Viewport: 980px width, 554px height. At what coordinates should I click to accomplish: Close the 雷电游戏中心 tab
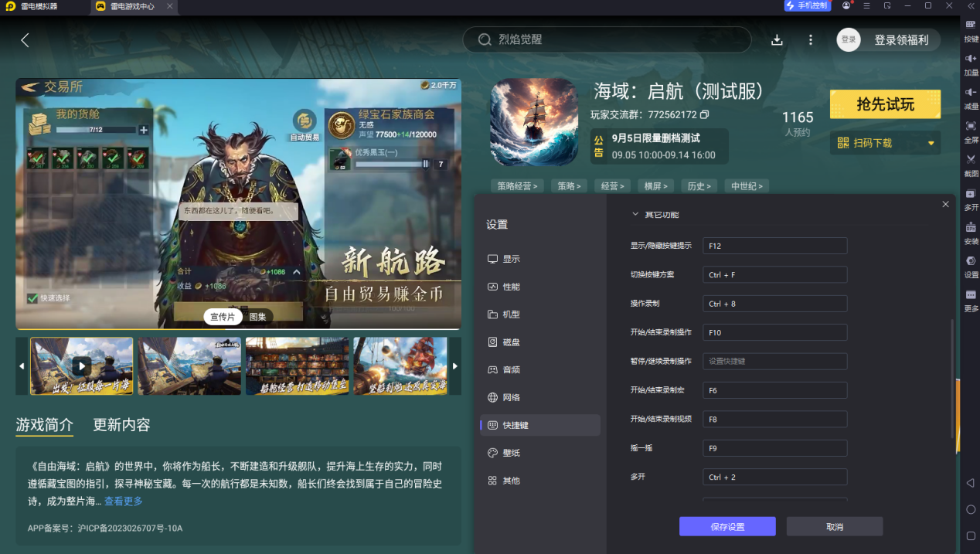(x=170, y=6)
